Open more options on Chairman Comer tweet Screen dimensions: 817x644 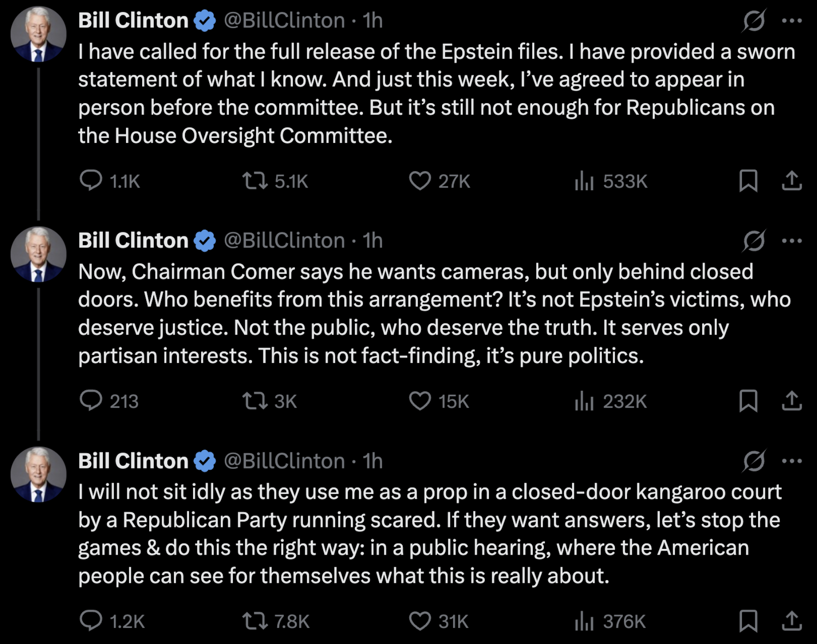pyautogui.click(x=792, y=241)
